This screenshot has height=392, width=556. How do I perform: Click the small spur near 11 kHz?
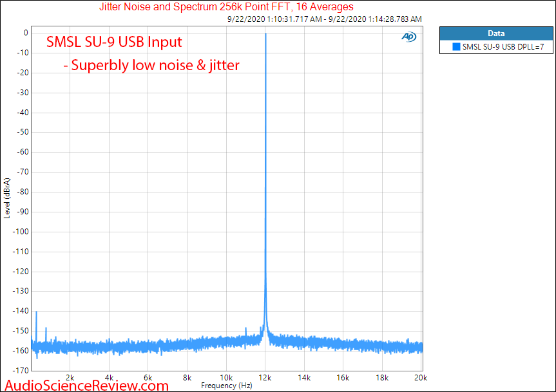[245, 333]
